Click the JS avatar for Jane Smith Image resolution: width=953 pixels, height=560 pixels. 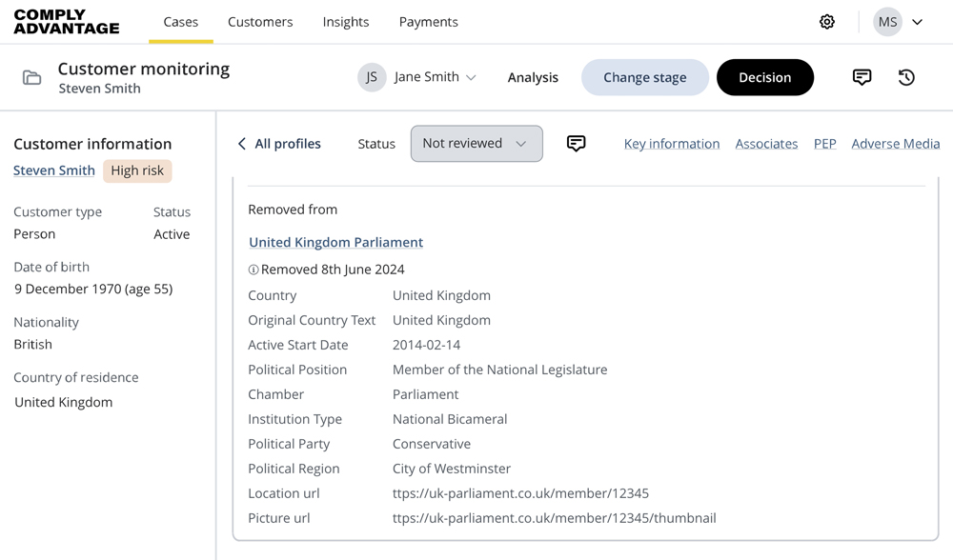[372, 77]
